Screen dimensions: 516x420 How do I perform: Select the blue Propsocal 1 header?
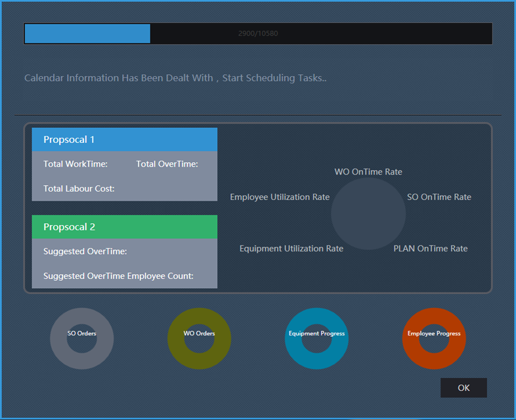point(125,140)
